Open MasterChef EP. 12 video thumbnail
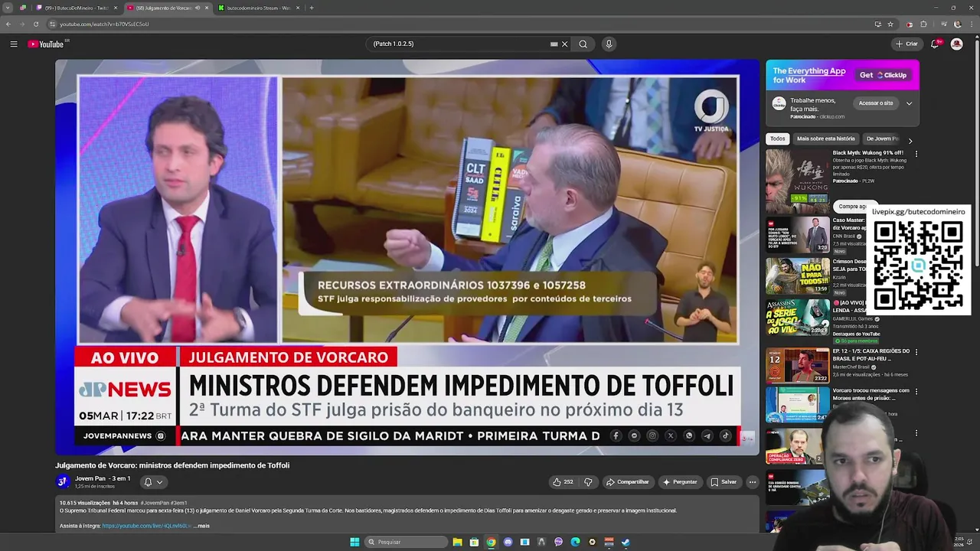The width and height of the screenshot is (980, 551). 797,366
